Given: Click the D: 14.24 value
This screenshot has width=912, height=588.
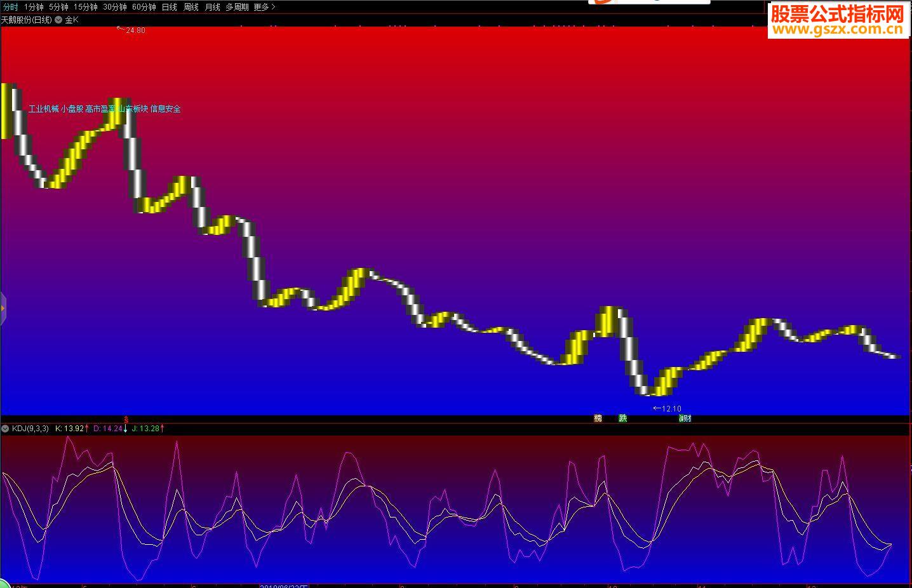Looking at the screenshot, I should [108, 429].
